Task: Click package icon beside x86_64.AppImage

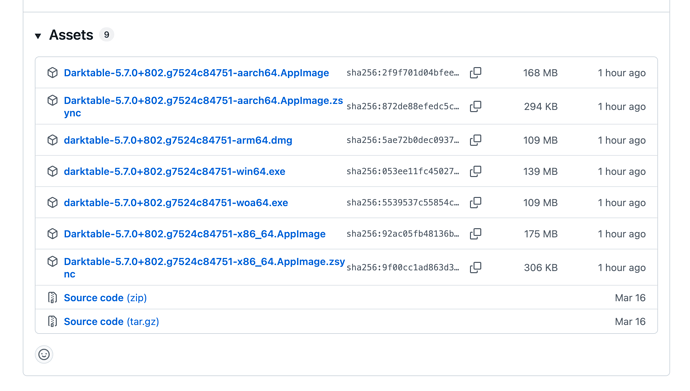Action: click(52, 234)
